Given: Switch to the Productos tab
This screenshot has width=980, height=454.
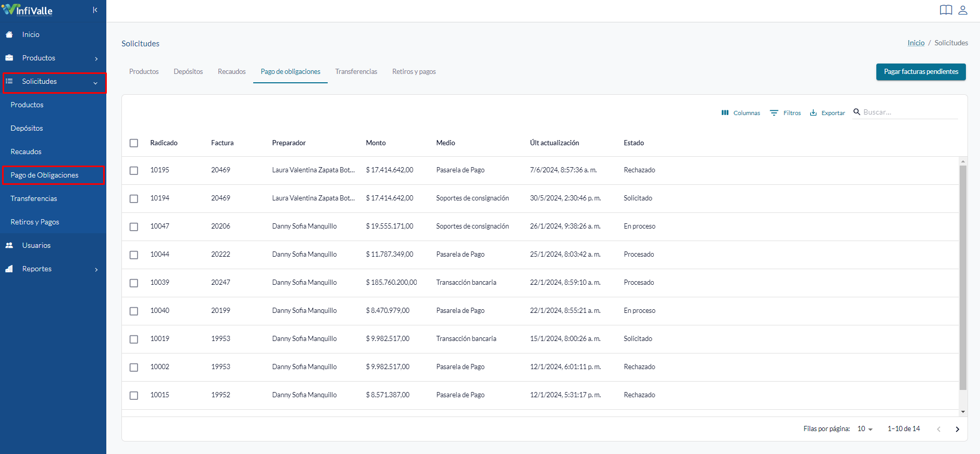Looking at the screenshot, I should point(144,71).
